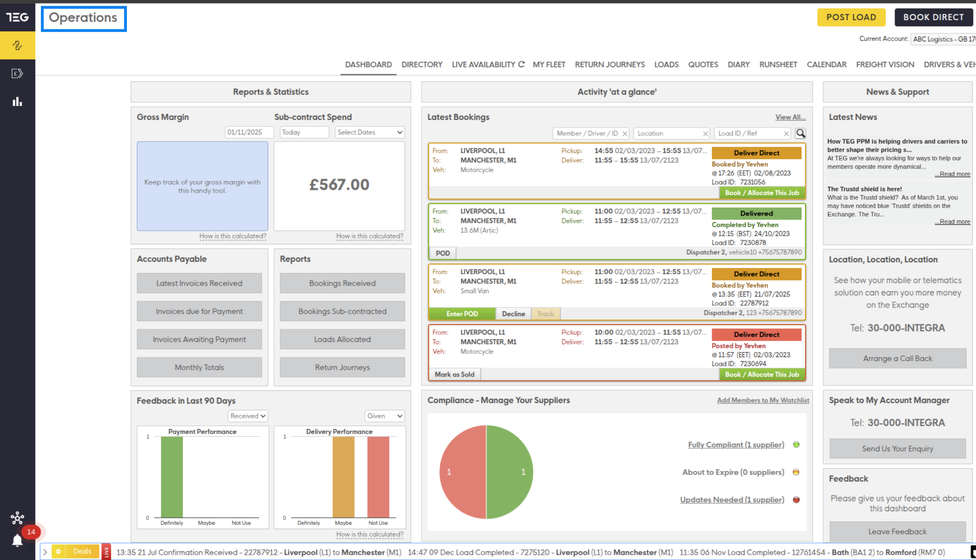Open the bar chart analytics sidebar icon
Viewport: 976px width, 560px height.
click(x=17, y=102)
